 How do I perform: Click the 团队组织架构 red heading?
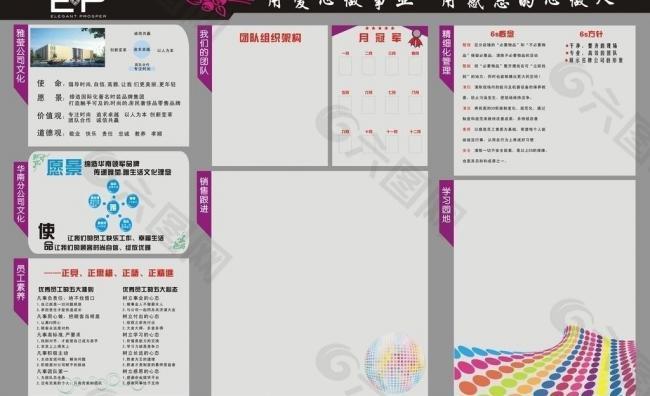270,38
